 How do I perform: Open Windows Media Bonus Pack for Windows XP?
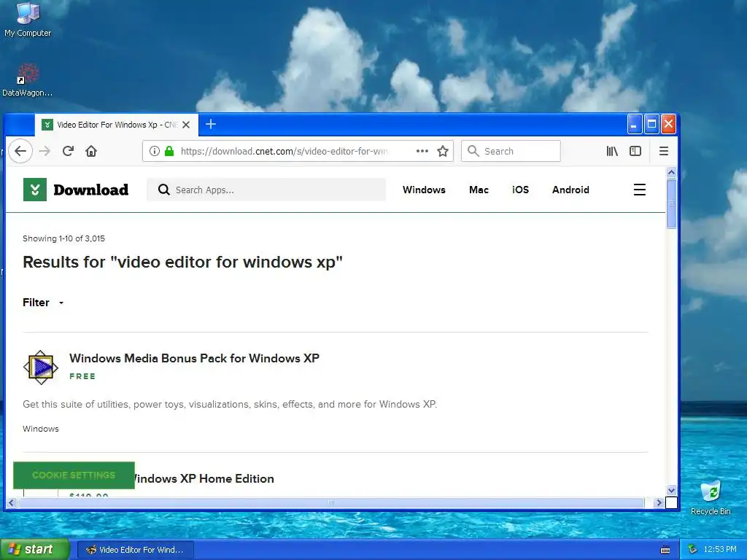pos(194,358)
